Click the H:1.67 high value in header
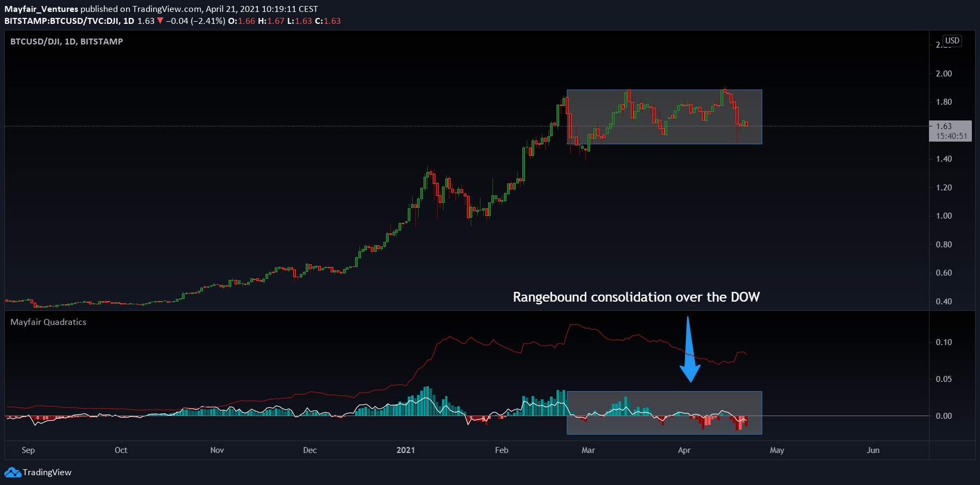The width and height of the screenshot is (980, 485). (271, 21)
